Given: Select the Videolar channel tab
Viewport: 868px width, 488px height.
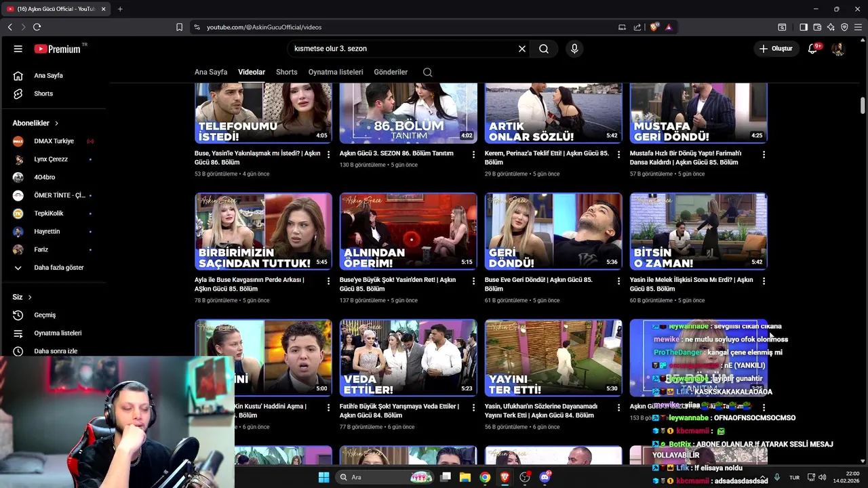Looking at the screenshot, I should (252, 72).
